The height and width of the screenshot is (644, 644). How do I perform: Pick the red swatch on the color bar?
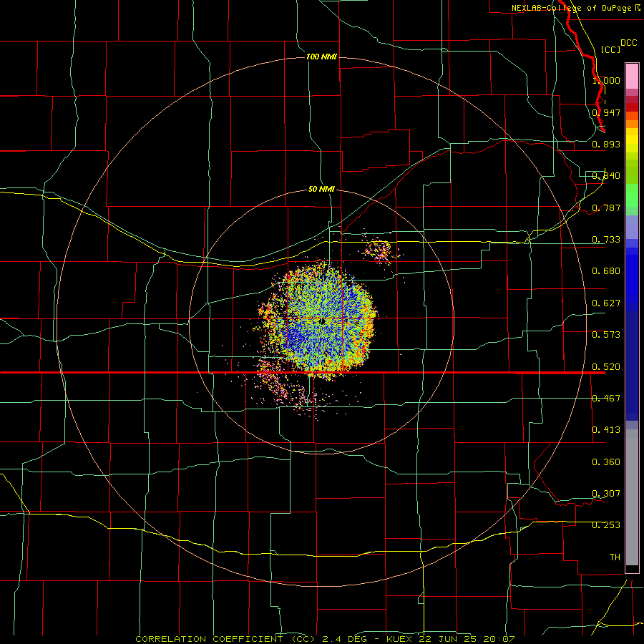click(x=632, y=107)
